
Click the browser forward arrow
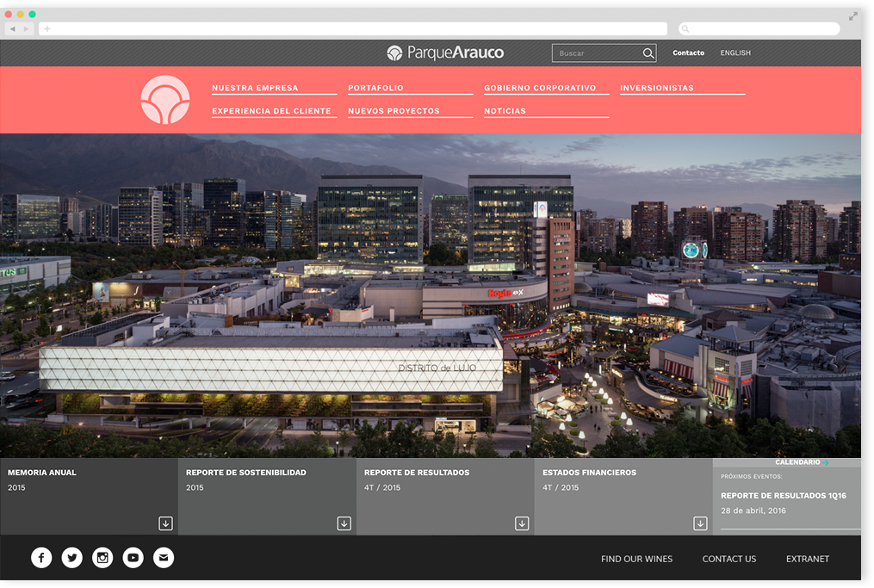click(26, 28)
